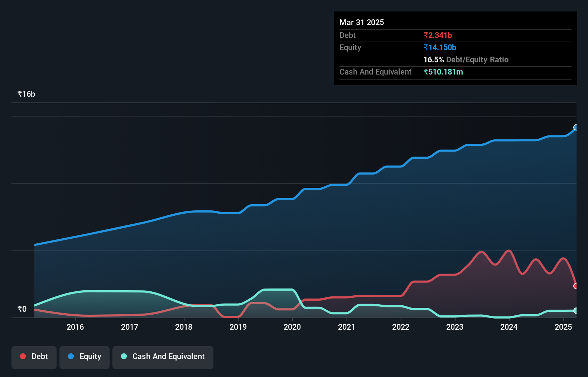Select the teal Cash endpoint marker
The image size is (588, 377).
tap(575, 311)
